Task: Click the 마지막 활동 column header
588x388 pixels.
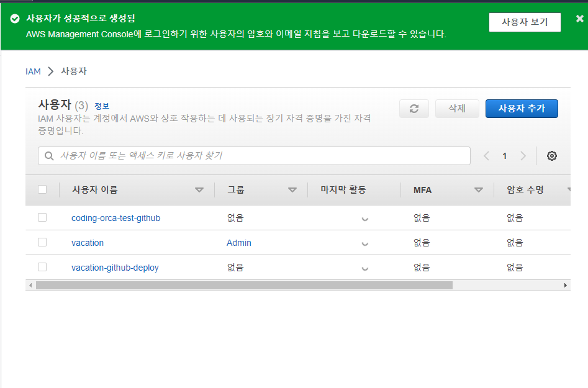Action: [343, 190]
